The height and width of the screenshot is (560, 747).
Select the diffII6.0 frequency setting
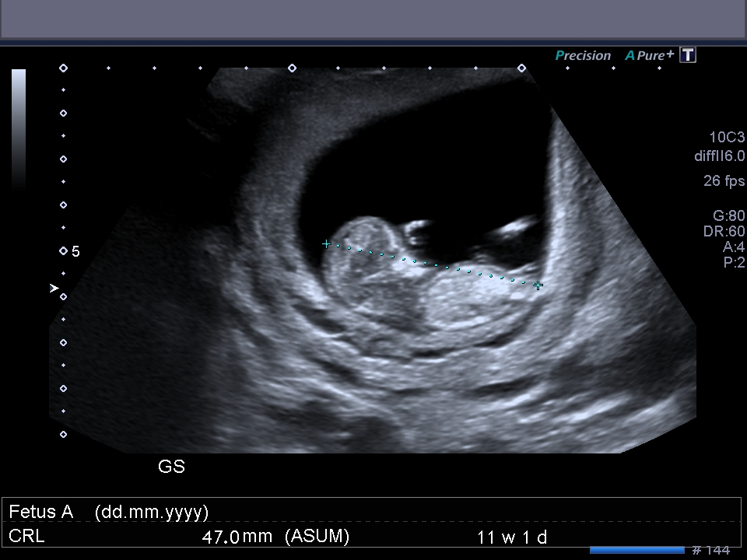(x=719, y=156)
